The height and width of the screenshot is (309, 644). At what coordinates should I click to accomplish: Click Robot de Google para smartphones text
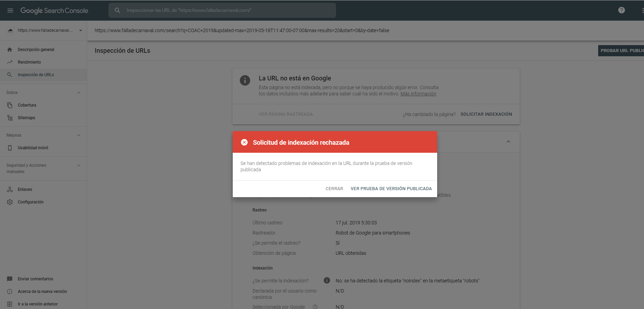tap(373, 233)
